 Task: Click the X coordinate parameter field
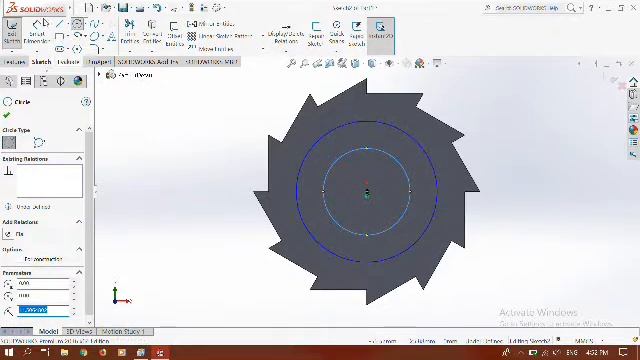click(44, 283)
